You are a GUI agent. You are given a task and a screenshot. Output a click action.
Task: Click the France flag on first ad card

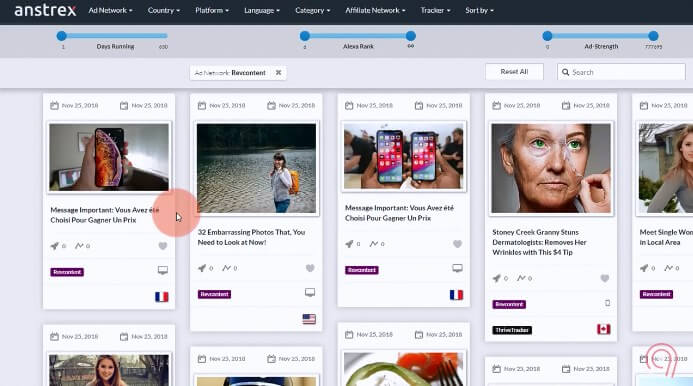162,297
